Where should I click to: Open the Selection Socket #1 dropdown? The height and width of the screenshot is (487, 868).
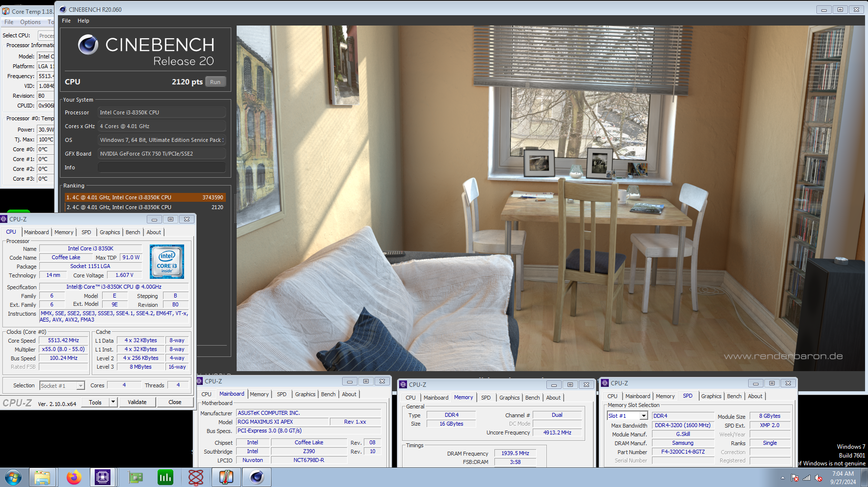coord(81,386)
